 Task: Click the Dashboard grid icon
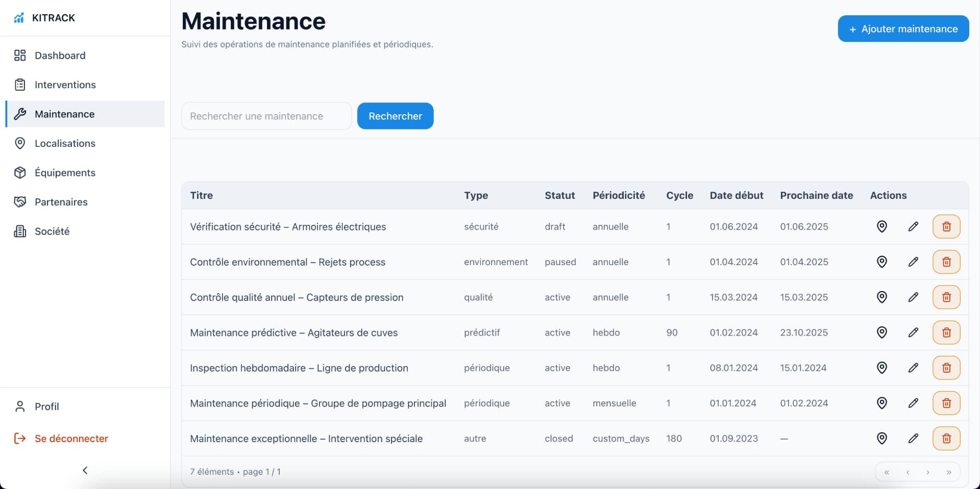(20, 55)
